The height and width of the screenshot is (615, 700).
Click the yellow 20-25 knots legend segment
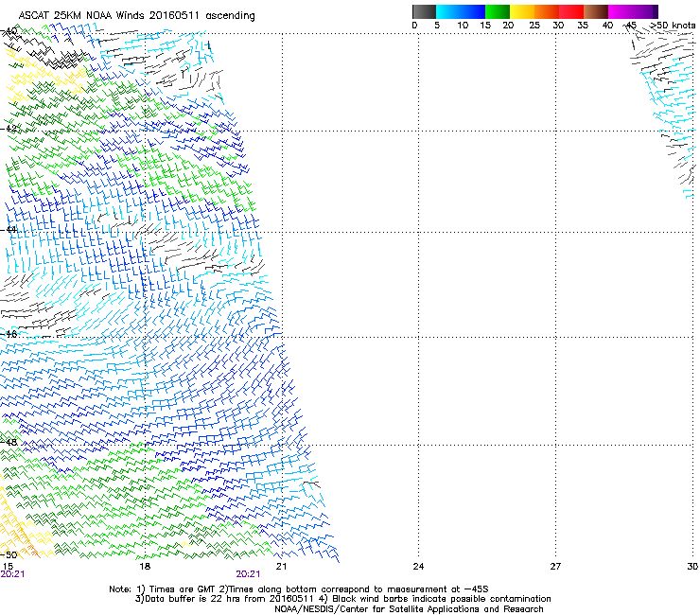[522, 11]
